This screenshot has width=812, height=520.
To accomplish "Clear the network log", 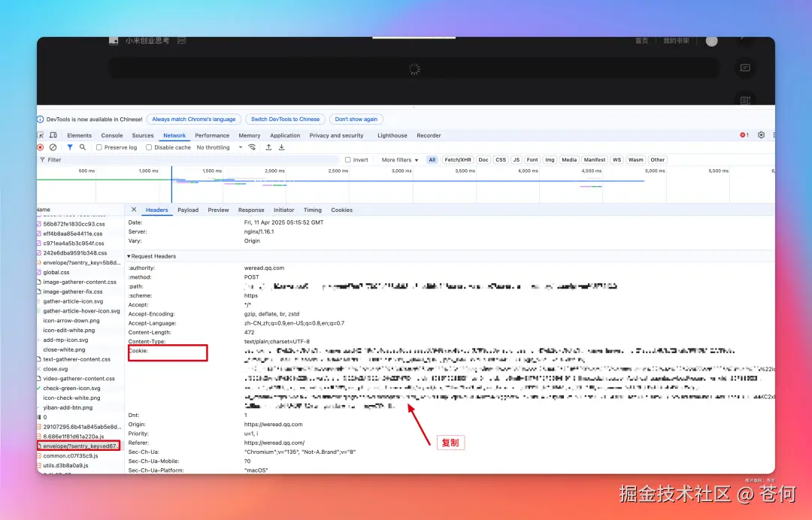I will [53, 147].
